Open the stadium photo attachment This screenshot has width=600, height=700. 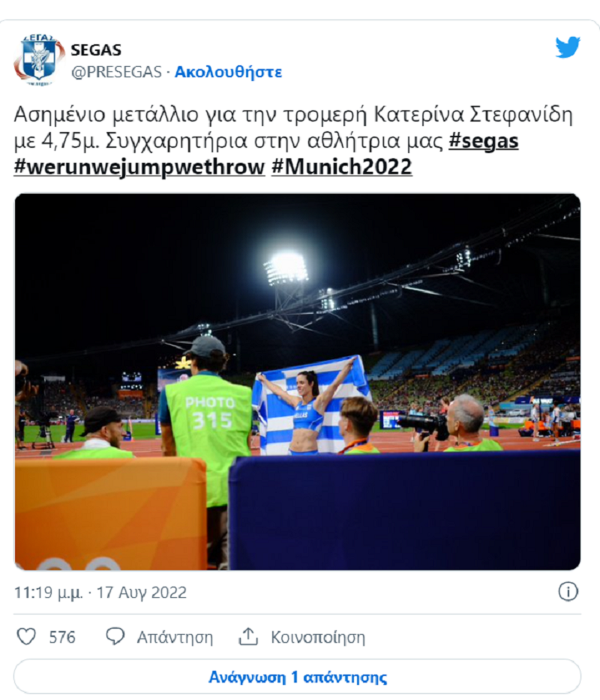(x=297, y=381)
